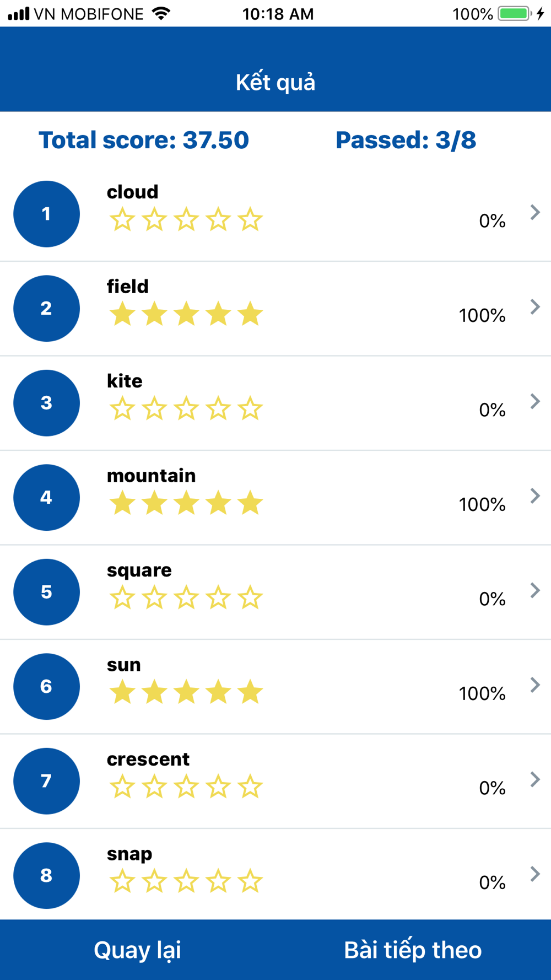Tap Total score 37.50 text
This screenshot has height=980, width=551.
click(x=144, y=140)
